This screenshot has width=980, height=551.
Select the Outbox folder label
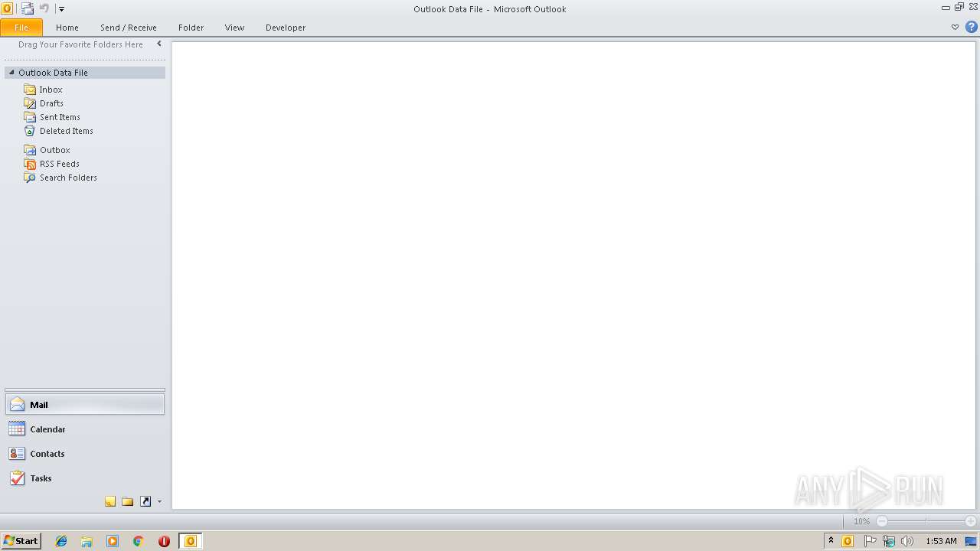point(55,150)
